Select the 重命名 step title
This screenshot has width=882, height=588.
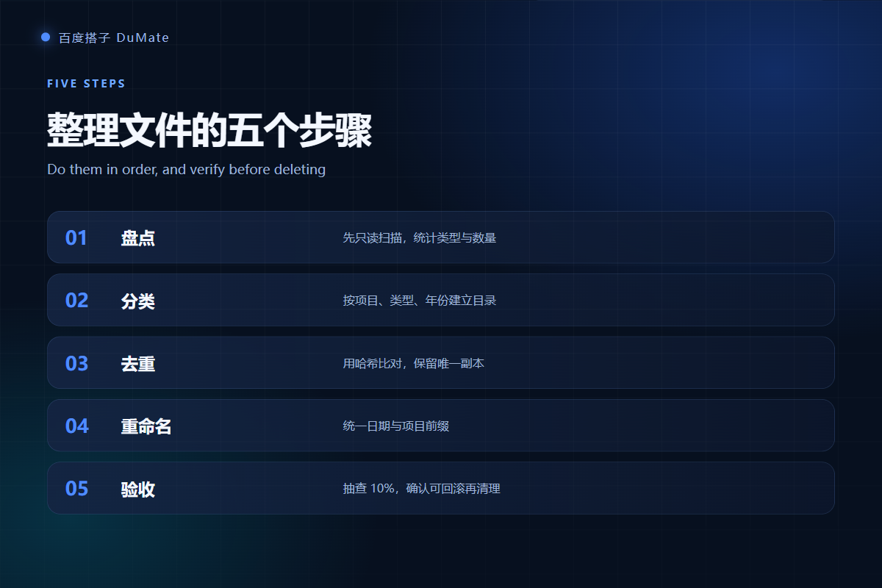click(x=146, y=426)
